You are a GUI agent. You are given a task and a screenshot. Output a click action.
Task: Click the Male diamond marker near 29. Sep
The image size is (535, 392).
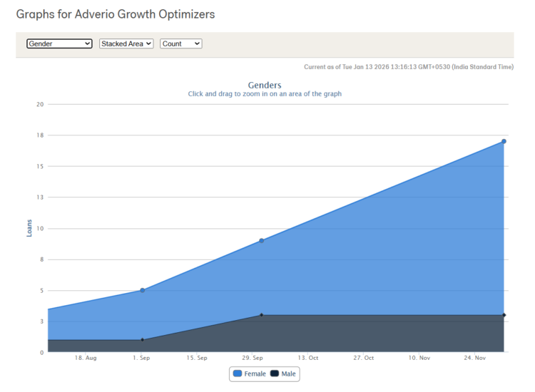click(x=262, y=315)
